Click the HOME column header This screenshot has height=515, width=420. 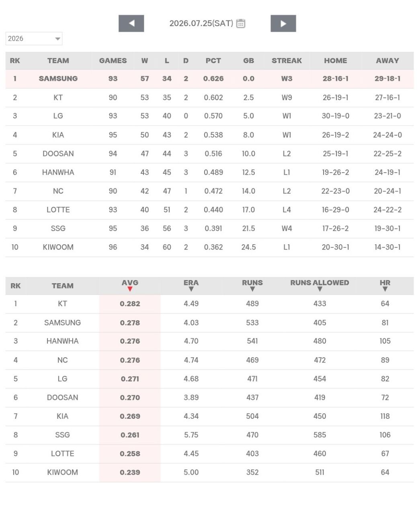335,61
